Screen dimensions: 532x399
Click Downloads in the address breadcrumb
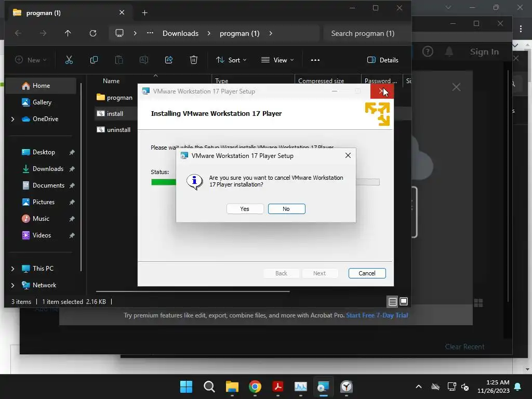[180, 33]
